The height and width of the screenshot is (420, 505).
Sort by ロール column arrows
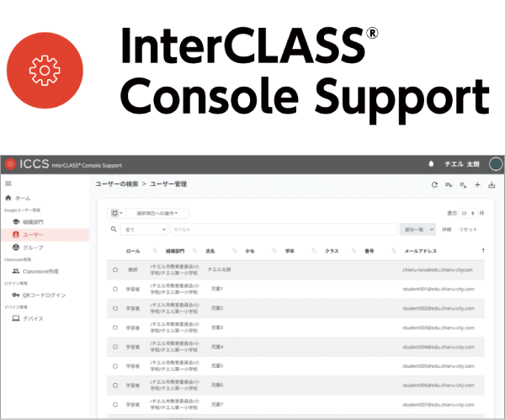tap(155, 251)
